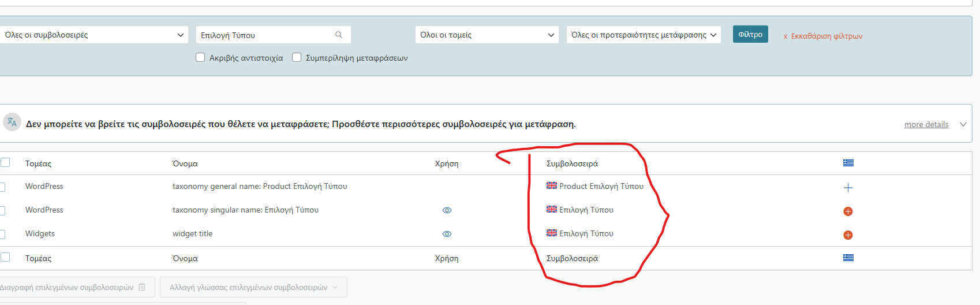Click the search magnifier in Επιλογή Τύπου field

point(339,35)
